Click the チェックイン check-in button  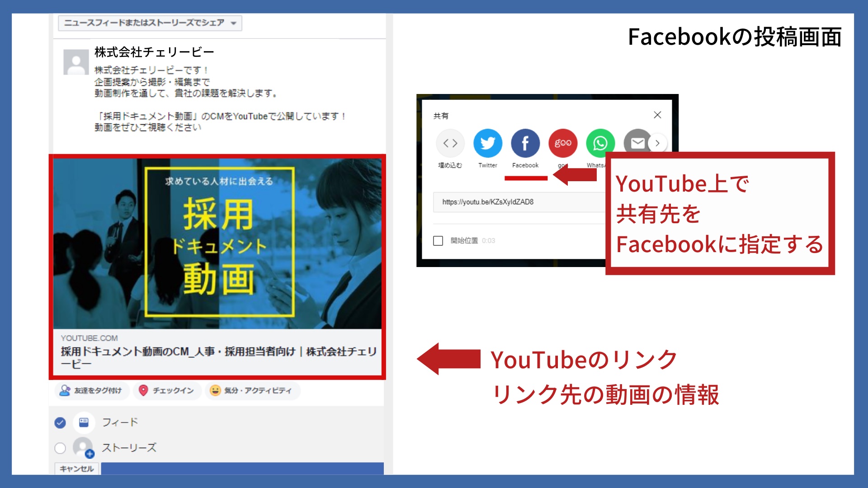[x=166, y=390]
